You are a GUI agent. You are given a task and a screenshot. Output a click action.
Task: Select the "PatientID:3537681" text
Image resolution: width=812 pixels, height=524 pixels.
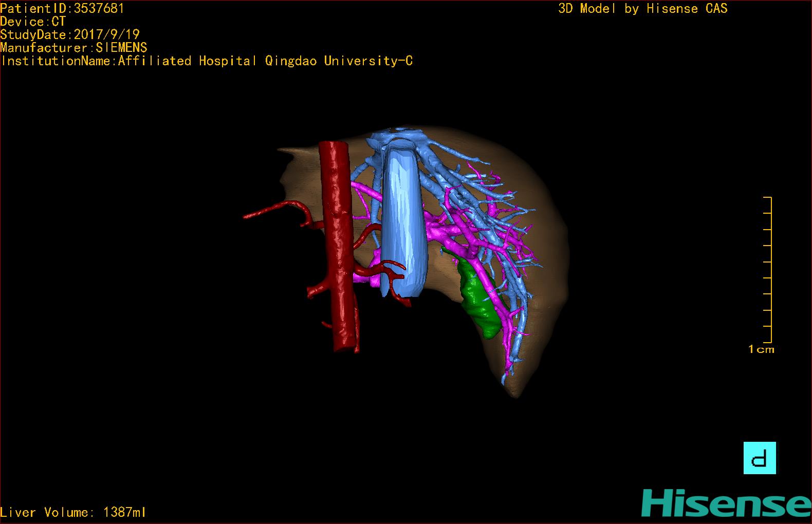tap(62, 9)
